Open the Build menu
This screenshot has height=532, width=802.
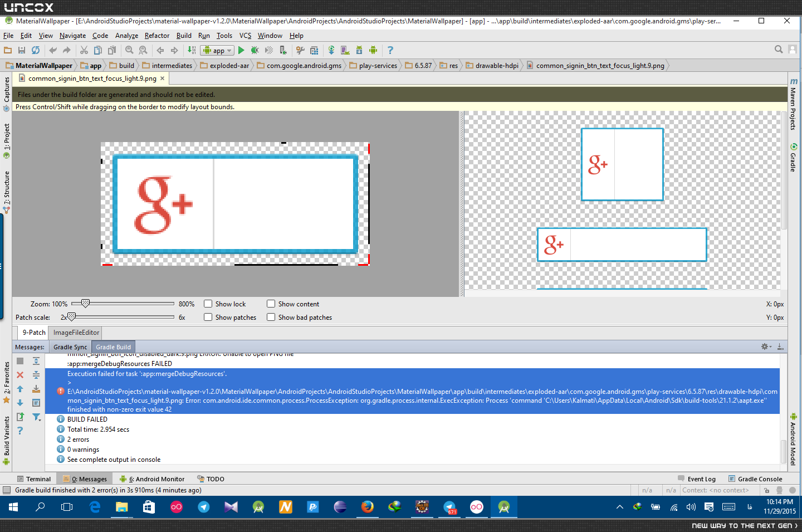coord(184,36)
